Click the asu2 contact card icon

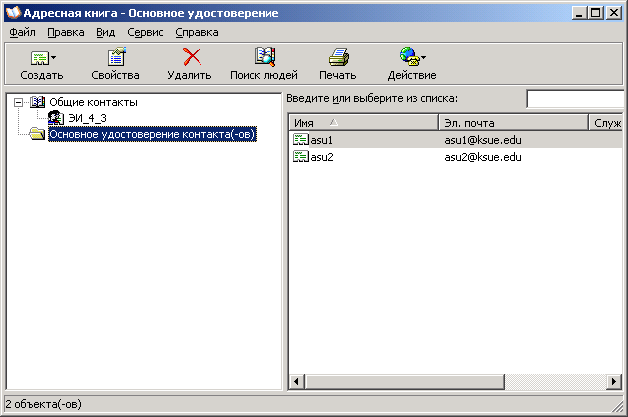pos(301,156)
